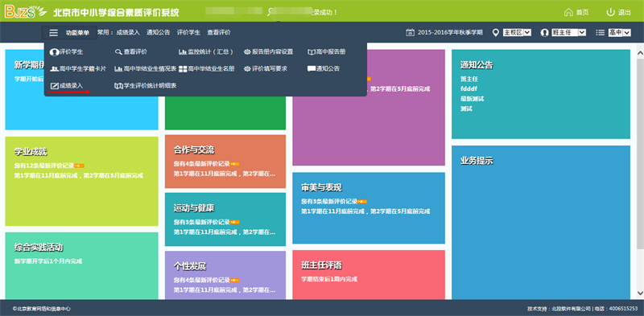Click 退出 logout link
The width and height of the screenshot is (644, 316).
(625, 12)
